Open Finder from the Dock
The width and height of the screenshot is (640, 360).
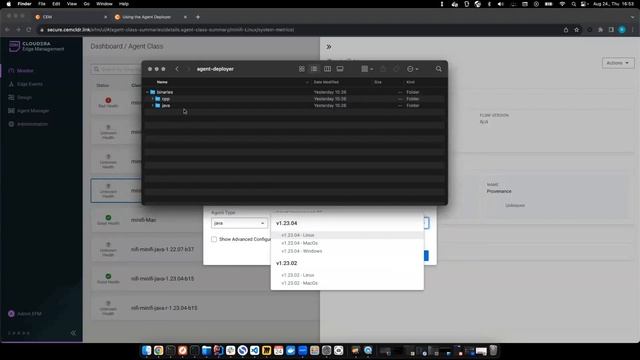[147, 350]
